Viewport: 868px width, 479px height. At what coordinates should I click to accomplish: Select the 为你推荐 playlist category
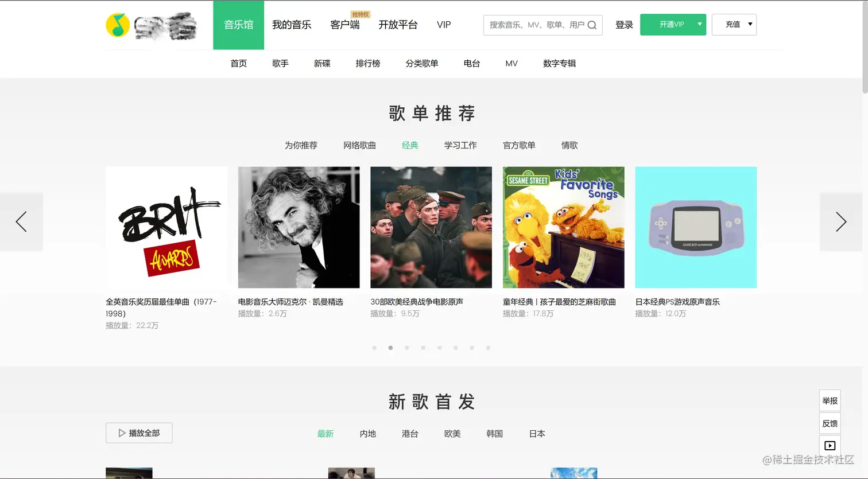click(x=301, y=146)
